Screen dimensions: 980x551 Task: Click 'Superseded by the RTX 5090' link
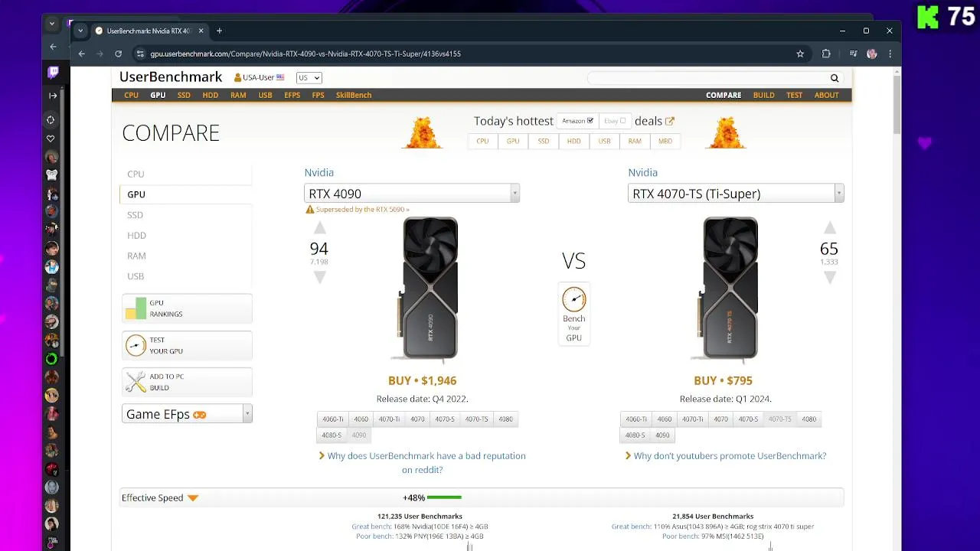click(362, 209)
